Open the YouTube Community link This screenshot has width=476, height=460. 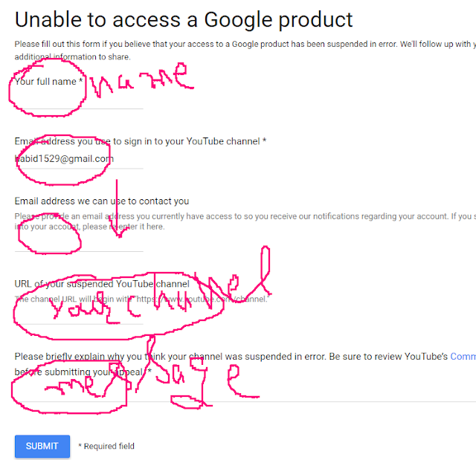462,357
